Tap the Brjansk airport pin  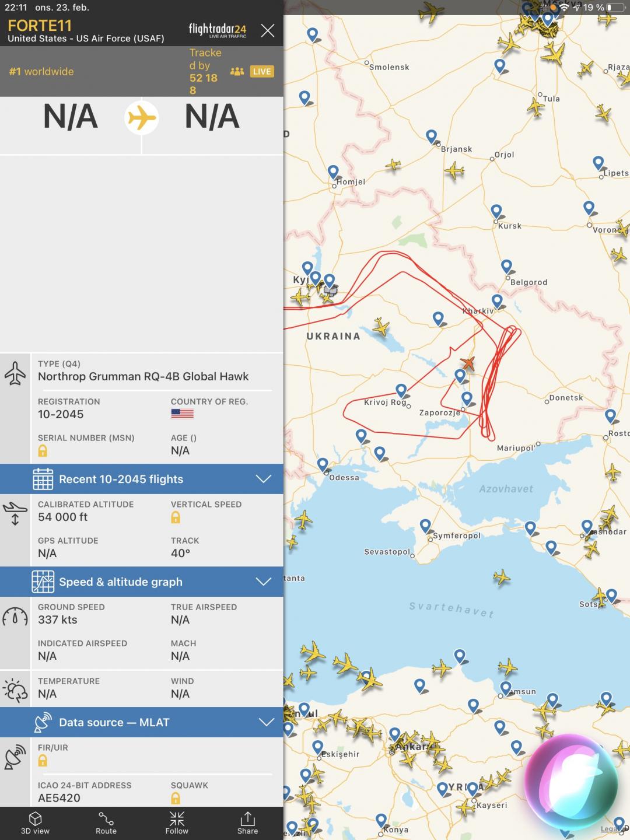click(432, 137)
